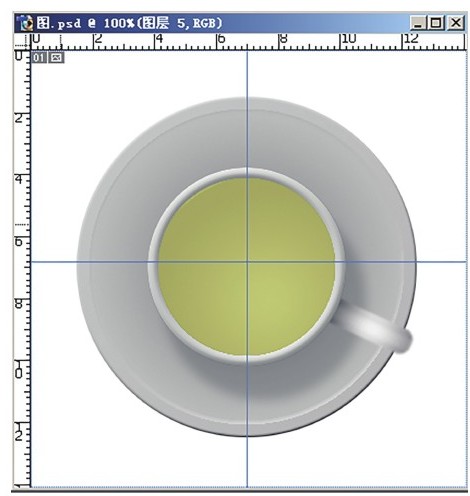Viewport: 470px width, 496px height.
Task: Click the ruler origin corner box
Action: tap(22, 41)
